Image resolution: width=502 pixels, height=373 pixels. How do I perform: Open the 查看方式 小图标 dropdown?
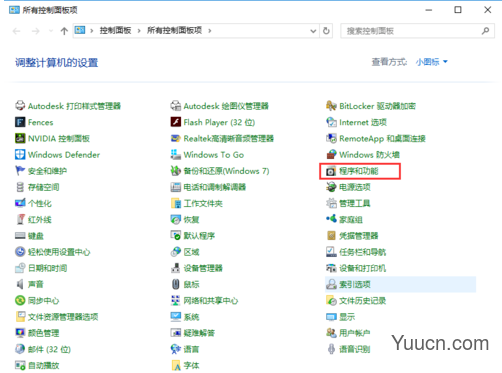pyautogui.click(x=432, y=62)
